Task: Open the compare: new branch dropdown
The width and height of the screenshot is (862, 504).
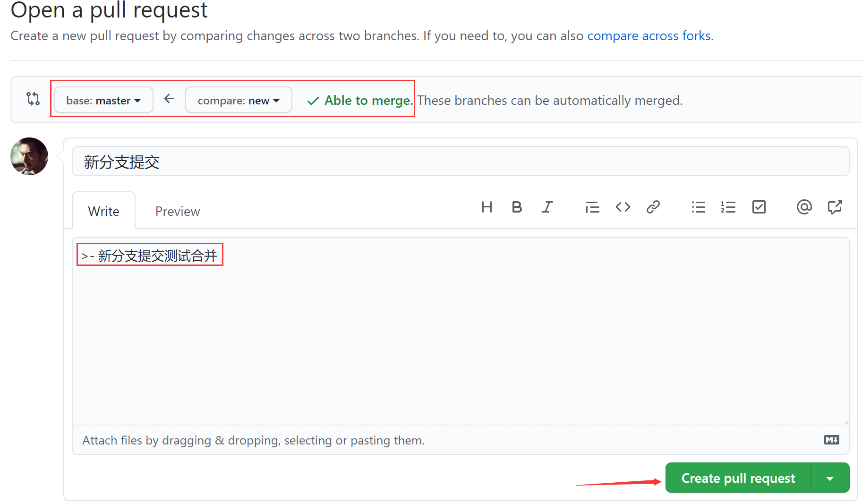Action: [239, 100]
